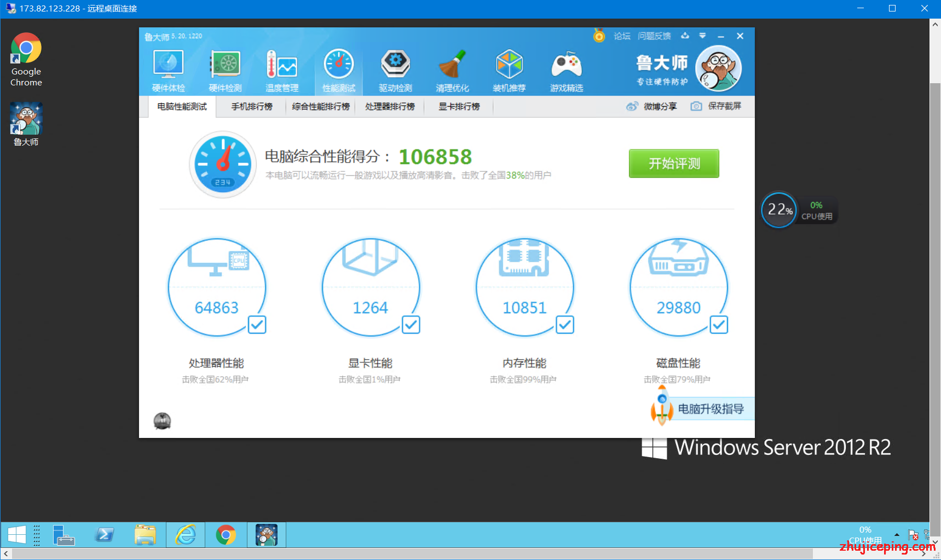Viewport: 941px width, 560px height.
Task: Click the overall score 106858
Action: click(x=435, y=157)
